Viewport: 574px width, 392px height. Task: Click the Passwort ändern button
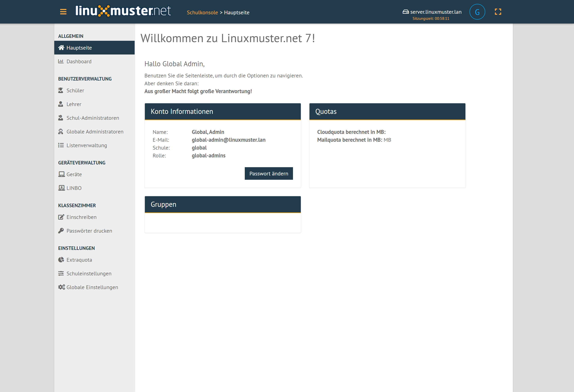(x=268, y=173)
